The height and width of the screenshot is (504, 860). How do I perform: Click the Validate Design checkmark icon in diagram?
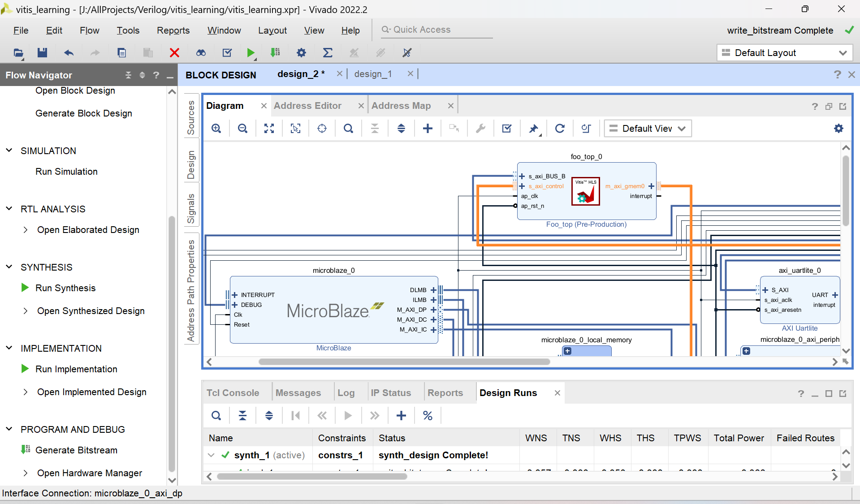pyautogui.click(x=507, y=129)
